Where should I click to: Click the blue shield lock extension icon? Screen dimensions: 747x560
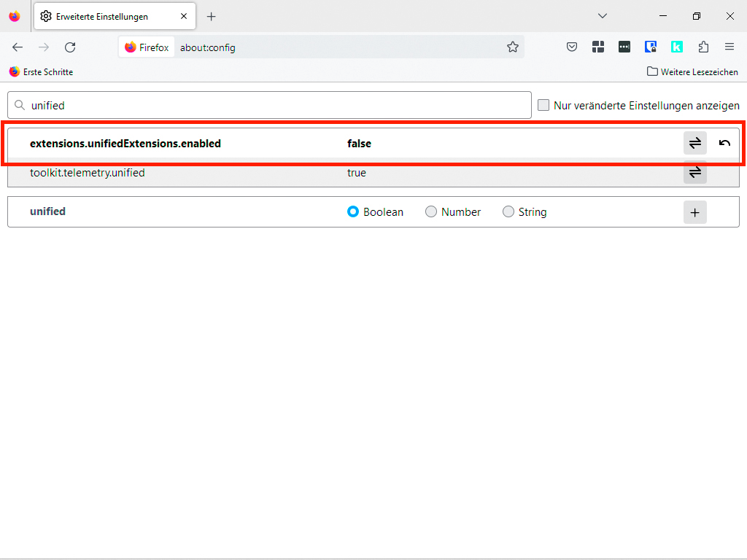651,47
